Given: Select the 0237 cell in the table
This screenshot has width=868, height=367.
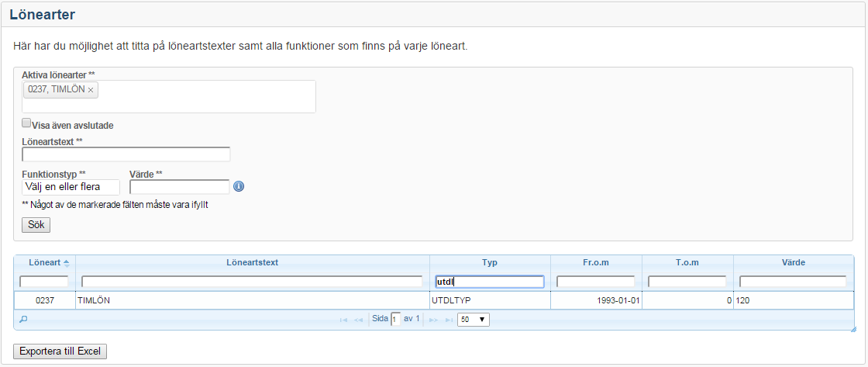Looking at the screenshot, I should (x=45, y=300).
